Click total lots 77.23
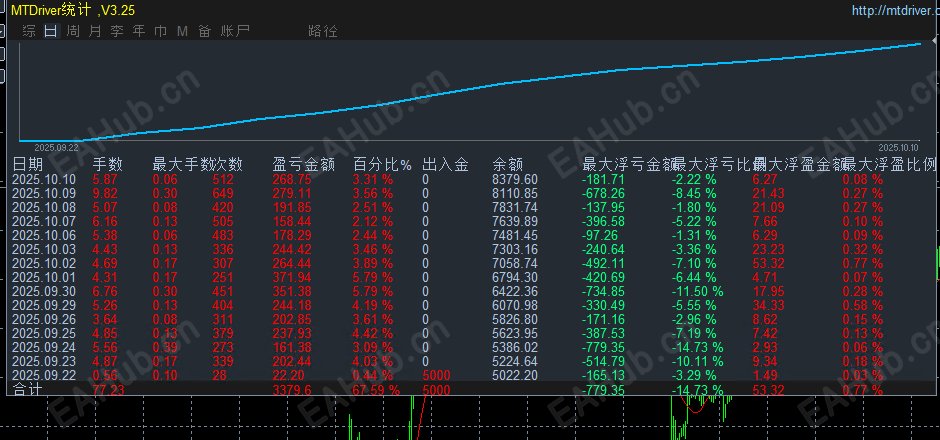Viewport: 940px width, 440px height. point(108,390)
